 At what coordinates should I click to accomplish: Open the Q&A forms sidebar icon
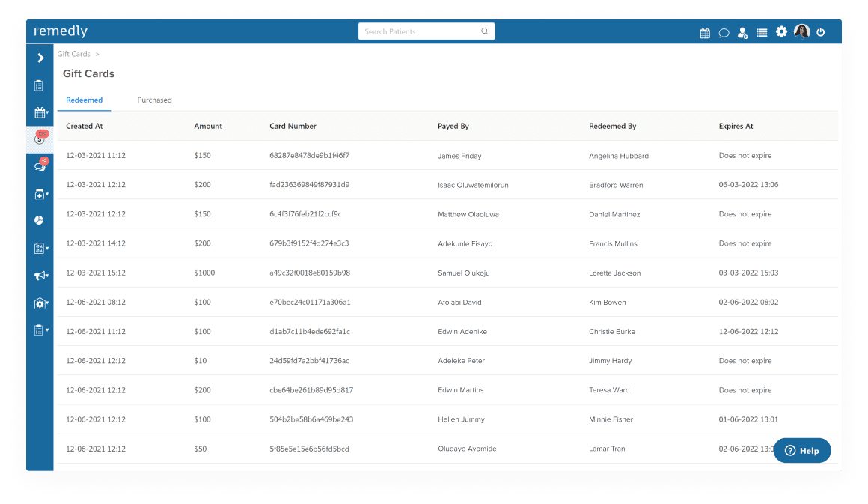(x=40, y=248)
